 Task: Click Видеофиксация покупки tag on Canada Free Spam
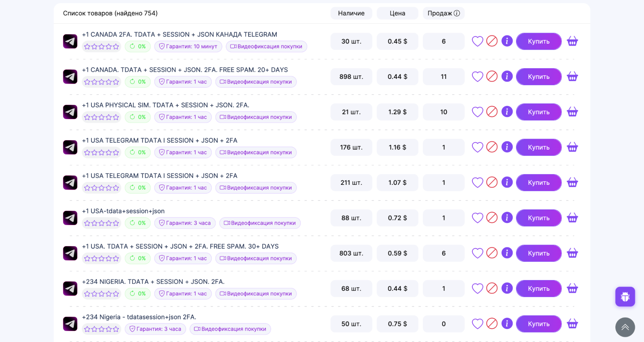pyautogui.click(x=256, y=82)
